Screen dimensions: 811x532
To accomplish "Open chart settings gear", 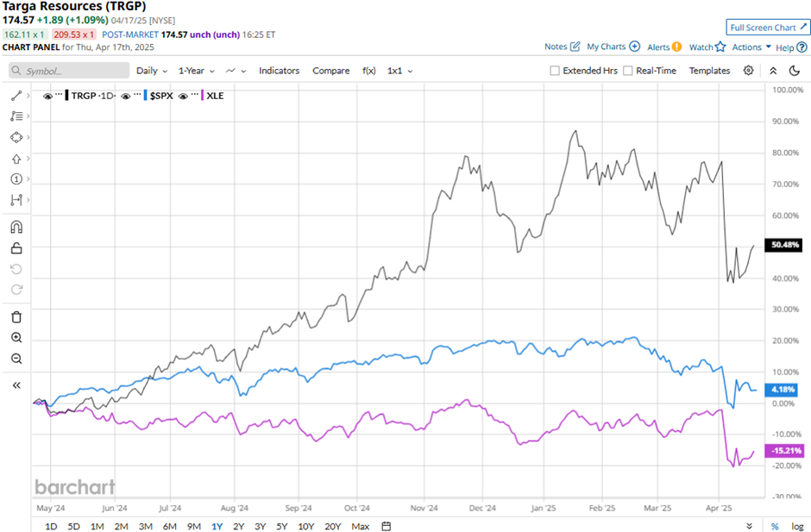I will tap(748, 71).
